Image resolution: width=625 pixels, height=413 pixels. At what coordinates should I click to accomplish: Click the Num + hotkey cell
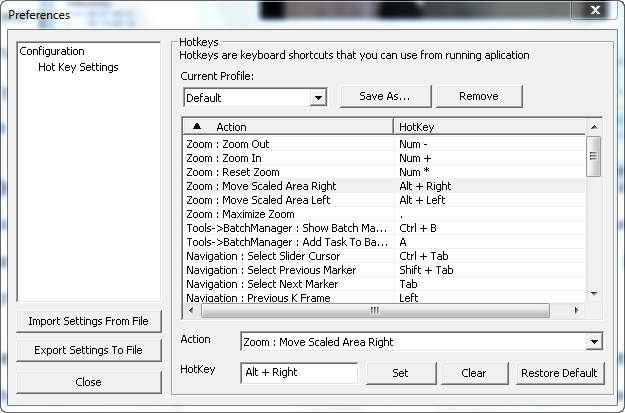point(489,158)
